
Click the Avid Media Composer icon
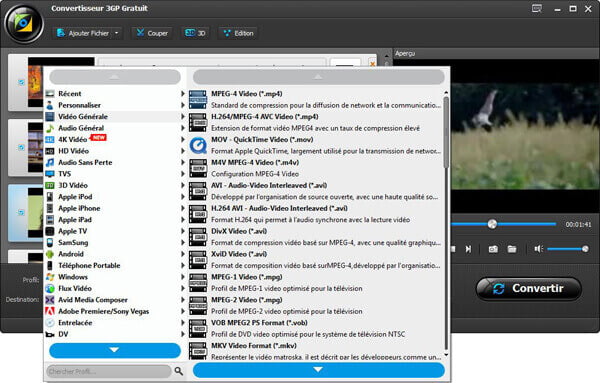coord(50,300)
